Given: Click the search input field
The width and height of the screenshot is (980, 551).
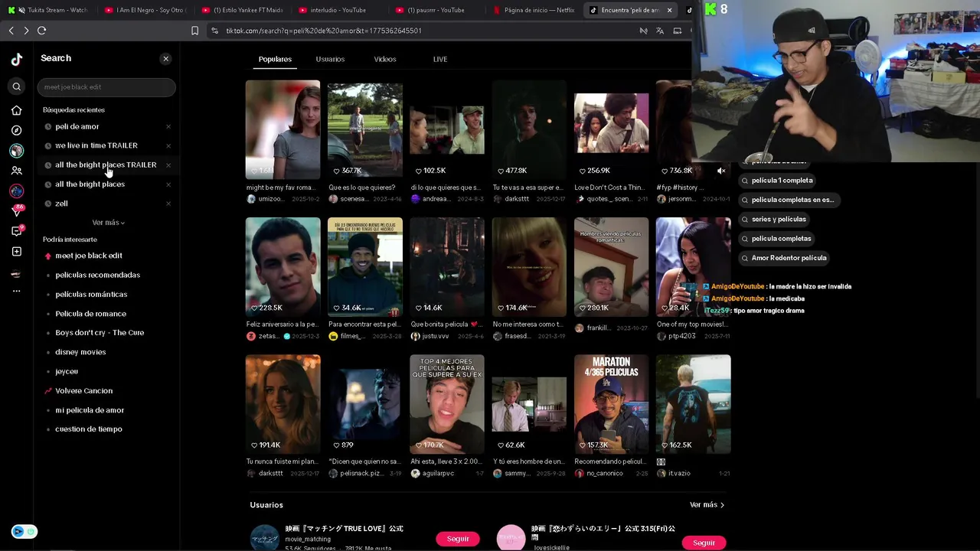Looking at the screenshot, I should [x=106, y=87].
